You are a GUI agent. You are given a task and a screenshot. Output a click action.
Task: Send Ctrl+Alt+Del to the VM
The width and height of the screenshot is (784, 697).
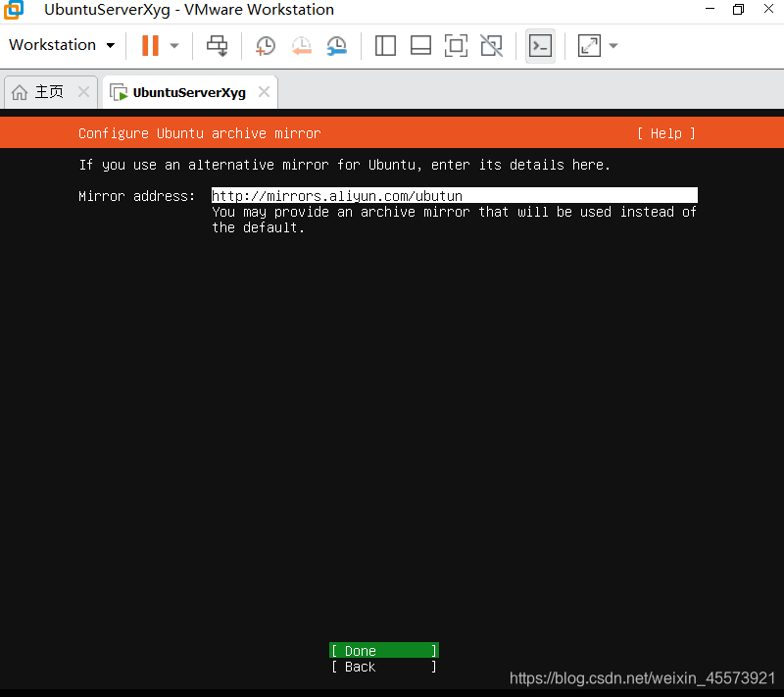[217, 45]
